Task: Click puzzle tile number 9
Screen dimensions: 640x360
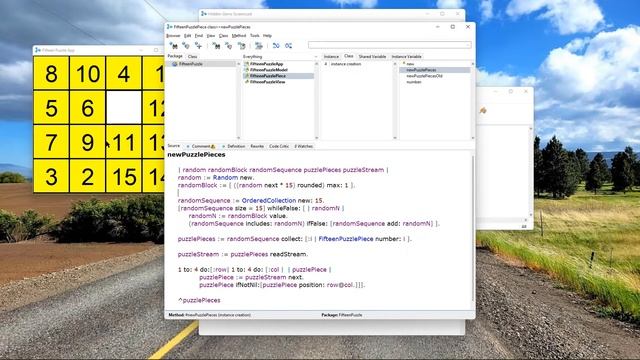Action: coord(87,142)
